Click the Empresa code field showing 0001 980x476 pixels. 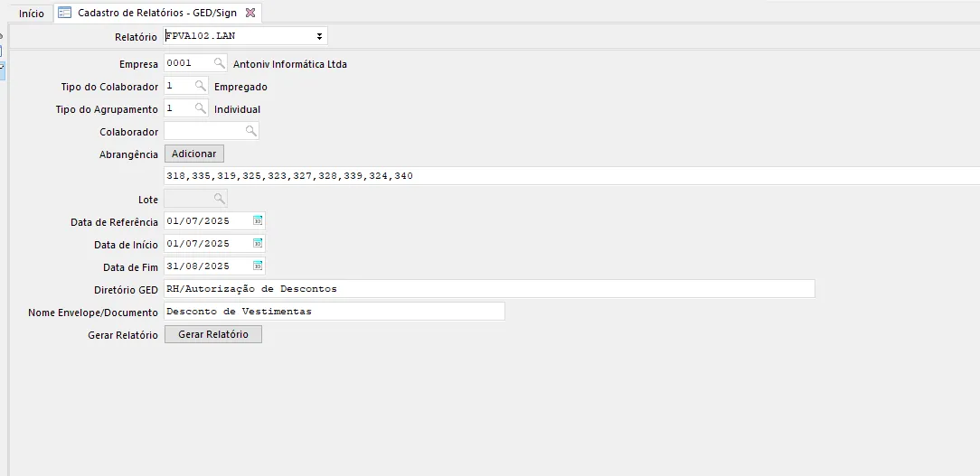186,63
